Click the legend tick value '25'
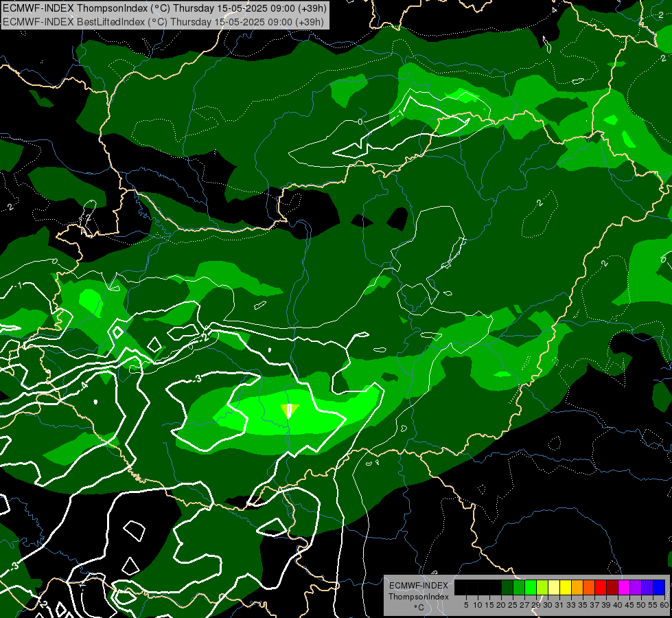The width and height of the screenshot is (672, 618). (x=513, y=605)
